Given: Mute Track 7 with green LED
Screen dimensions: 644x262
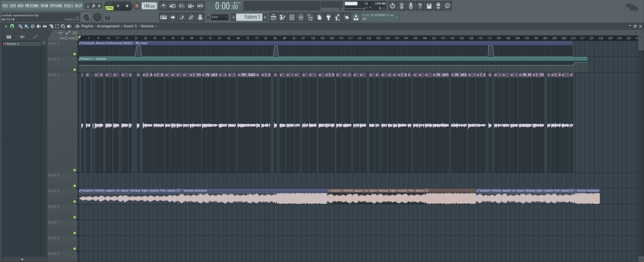Looking at the screenshot, I should point(75,233).
